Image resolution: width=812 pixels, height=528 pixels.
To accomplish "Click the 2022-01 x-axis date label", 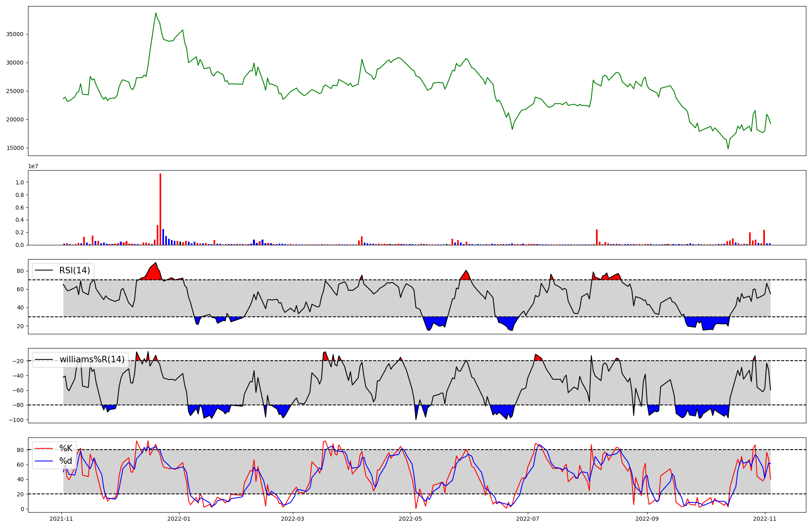I will tap(179, 519).
